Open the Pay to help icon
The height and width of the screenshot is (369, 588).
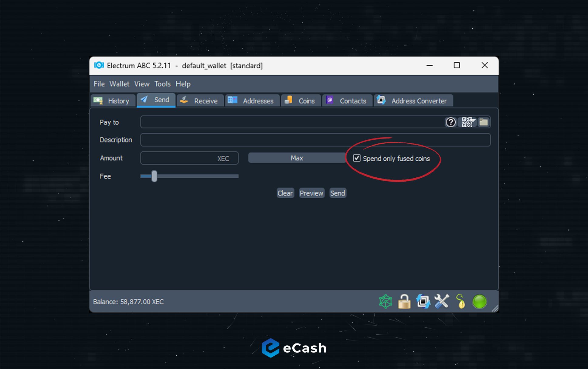click(450, 122)
